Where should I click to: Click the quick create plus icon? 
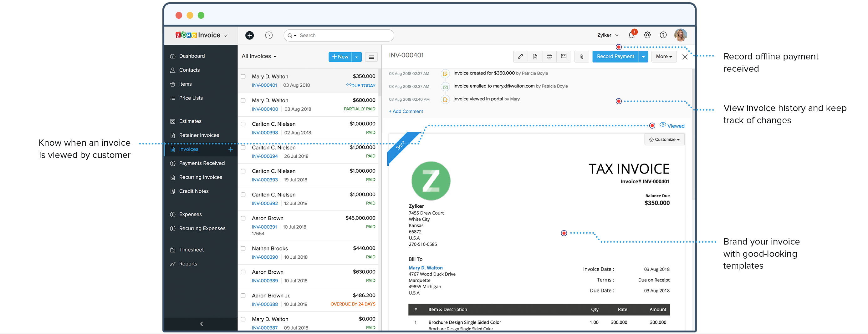click(x=249, y=35)
